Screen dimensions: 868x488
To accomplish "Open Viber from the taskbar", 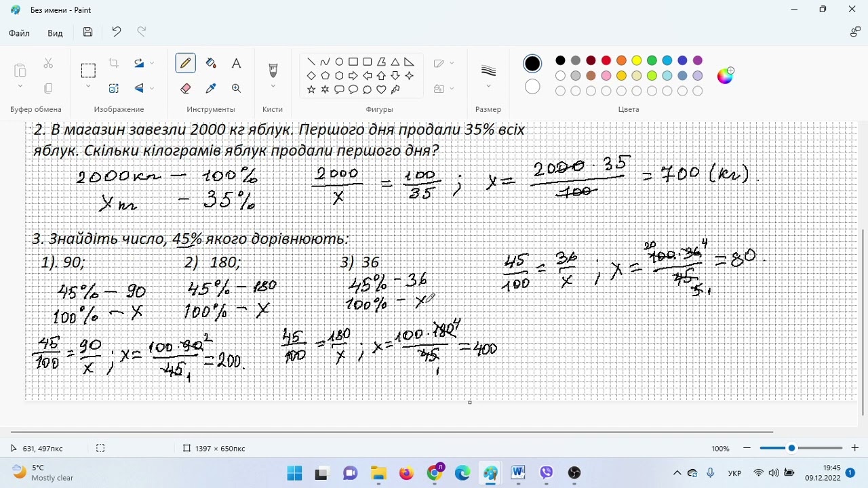I will (547, 472).
